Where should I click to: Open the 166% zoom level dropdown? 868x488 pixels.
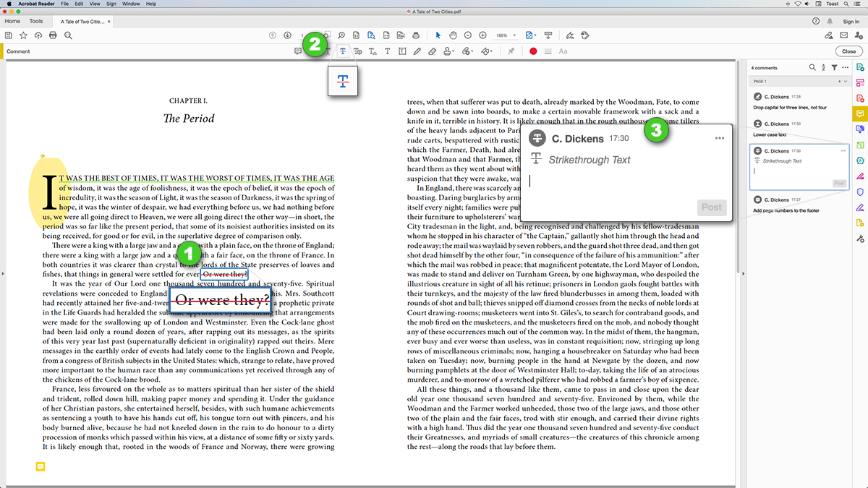click(x=506, y=35)
